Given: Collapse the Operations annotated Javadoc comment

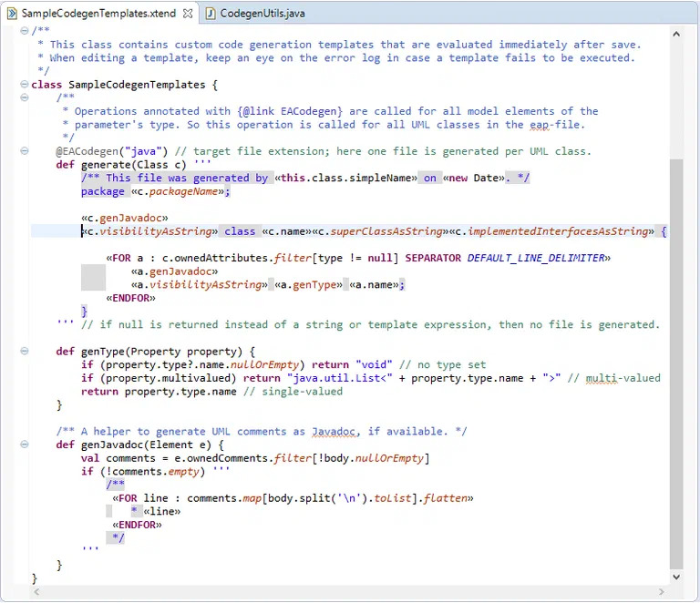Looking at the screenshot, I should click(x=25, y=97).
